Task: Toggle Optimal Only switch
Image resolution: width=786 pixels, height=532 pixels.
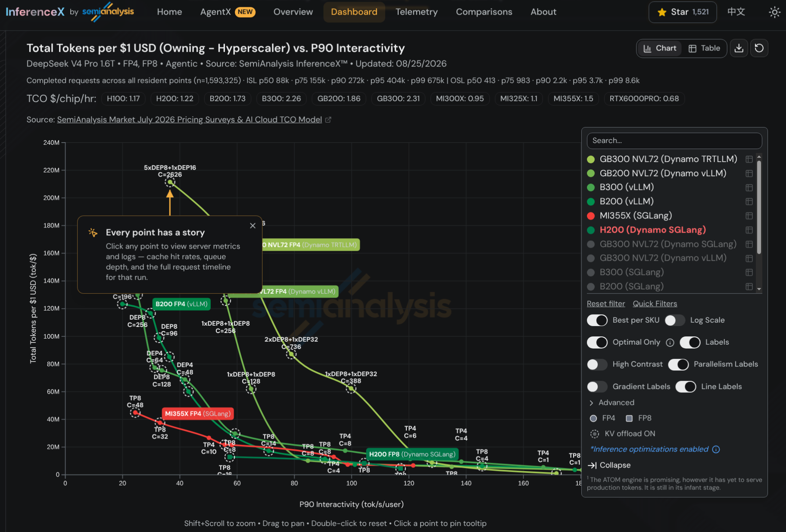Action: tap(597, 342)
